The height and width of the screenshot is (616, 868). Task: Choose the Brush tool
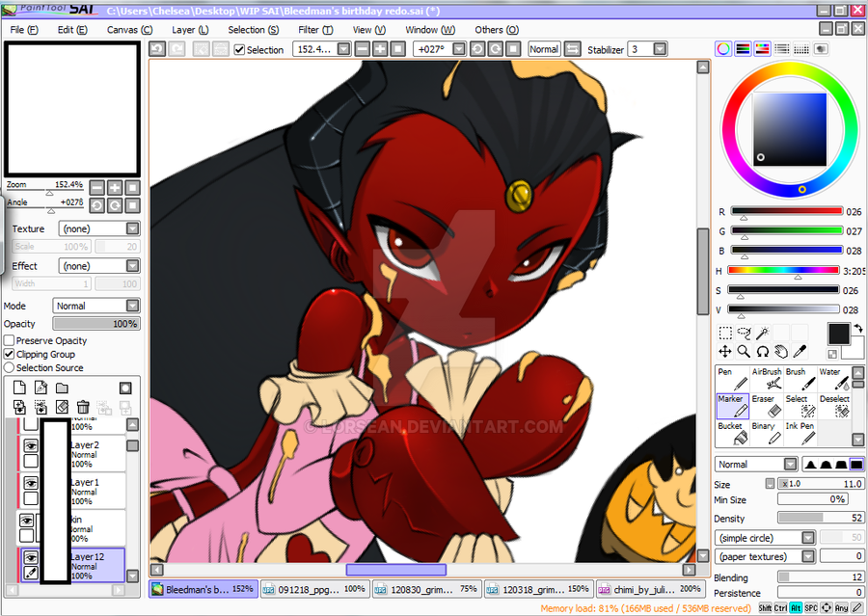(x=800, y=379)
